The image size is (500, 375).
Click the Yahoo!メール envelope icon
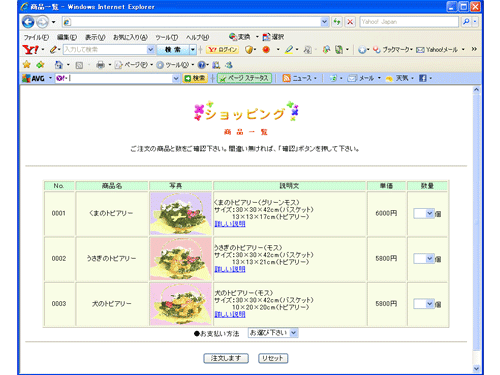(x=420, y=50)
